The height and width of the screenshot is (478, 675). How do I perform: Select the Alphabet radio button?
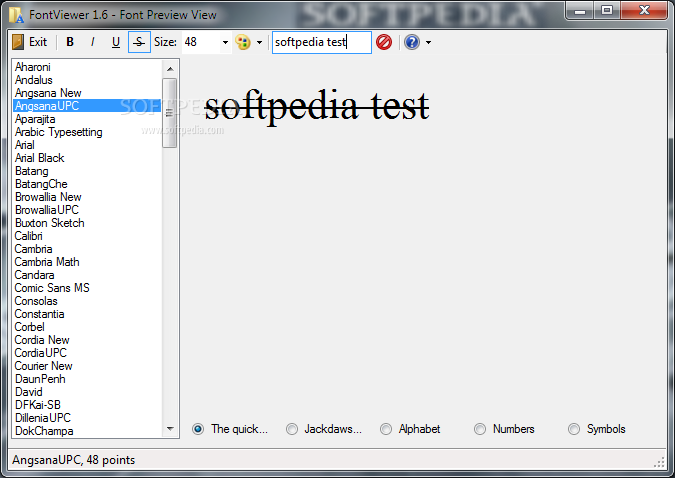click(x=386, y=429)
